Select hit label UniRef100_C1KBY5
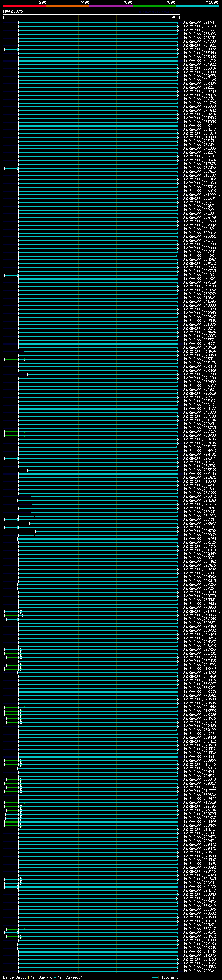This screenshot has height=980, width=222. pyautogui.click(x=199, y=956)
